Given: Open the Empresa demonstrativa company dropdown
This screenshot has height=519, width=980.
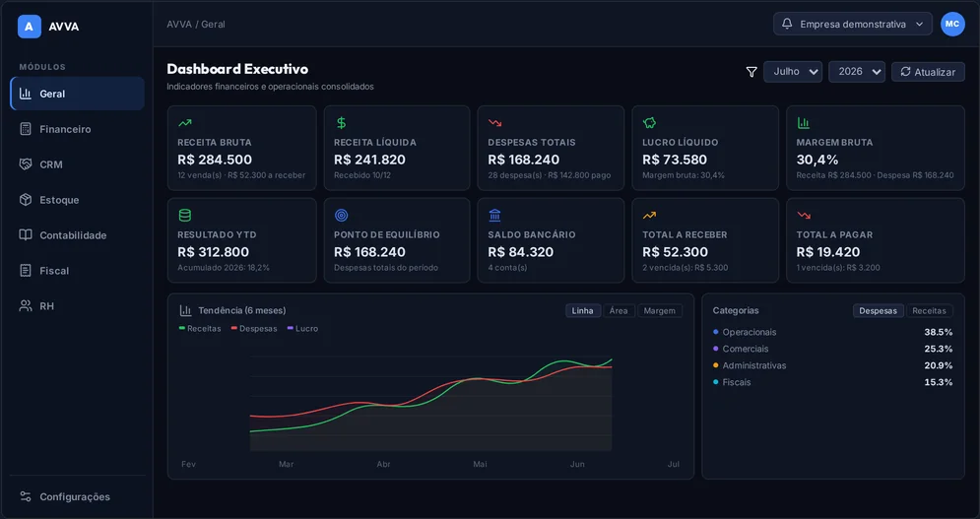Looking at the screenshot, I should [x=853, y=24].
